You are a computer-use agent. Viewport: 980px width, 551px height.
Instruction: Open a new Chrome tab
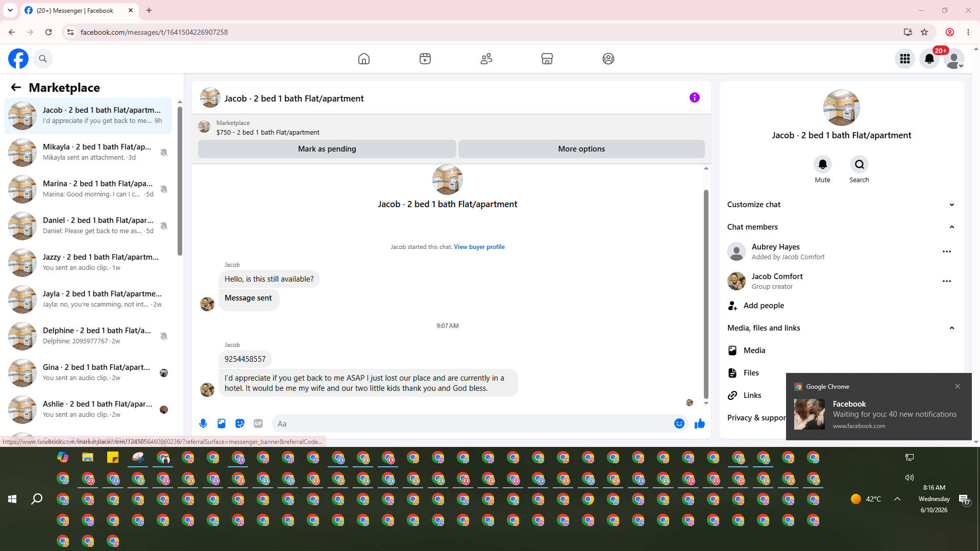click(149, 10)
